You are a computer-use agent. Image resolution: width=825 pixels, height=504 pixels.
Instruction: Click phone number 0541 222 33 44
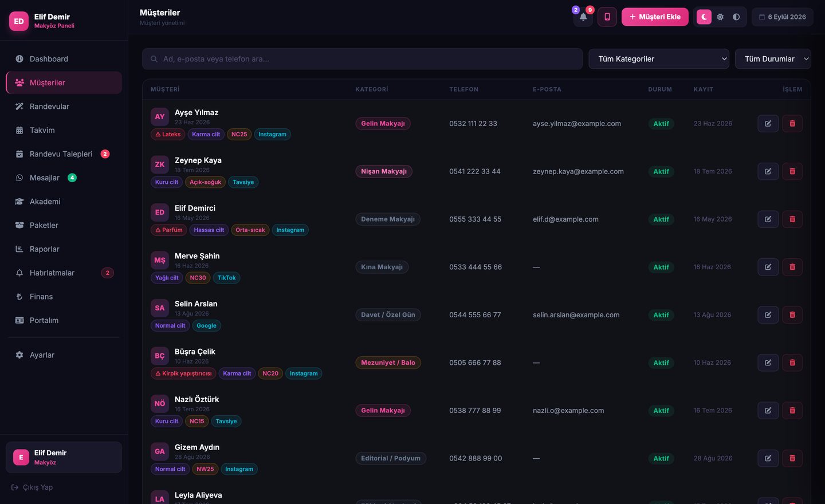475,171
